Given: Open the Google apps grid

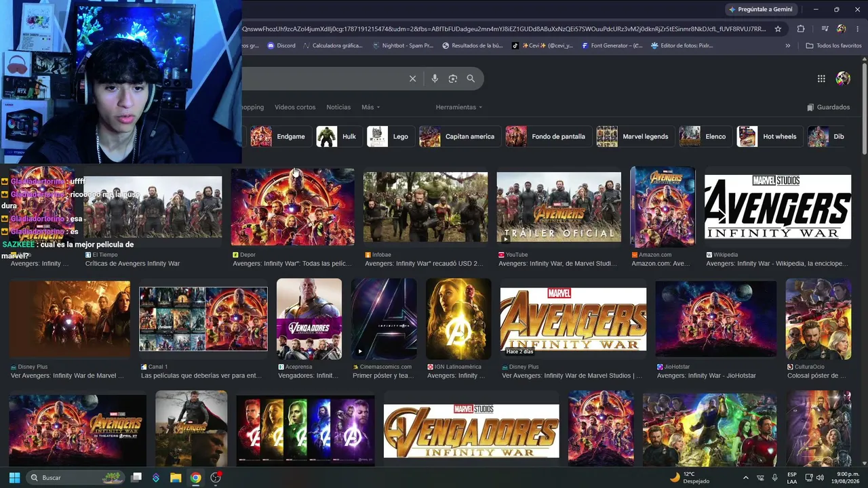Looking at the screenshot, I should coord(821,79).
